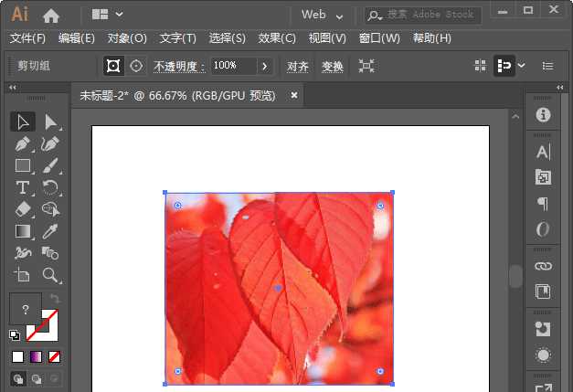This screenshot has height=392, width=573.
Task: Set paint mode to None
Action: click(55, 356)
